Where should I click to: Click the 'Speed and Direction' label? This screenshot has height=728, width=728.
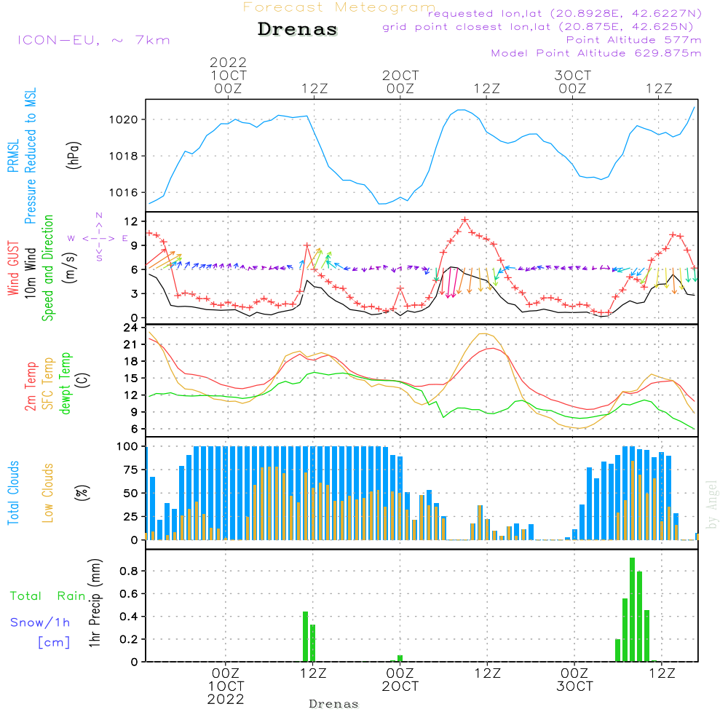point(47,268)
